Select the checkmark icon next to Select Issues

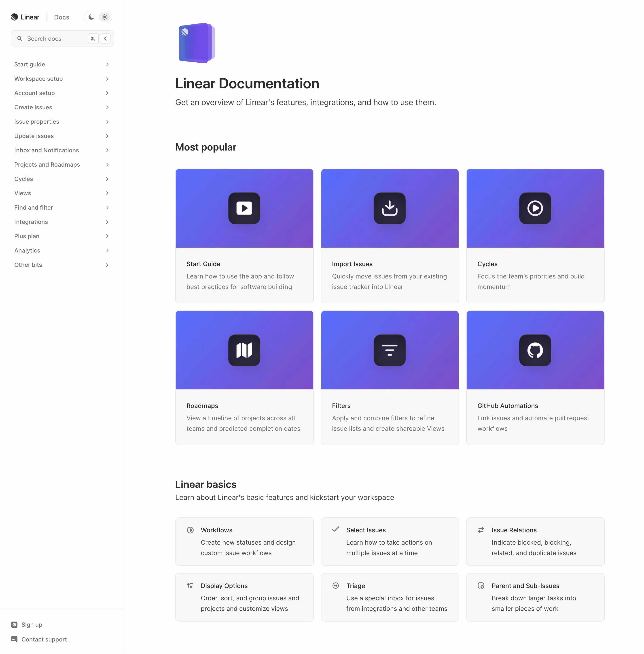(336, 530)
